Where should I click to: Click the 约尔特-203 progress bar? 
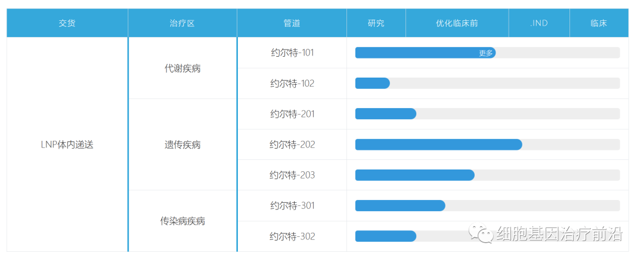coord(414,175)
